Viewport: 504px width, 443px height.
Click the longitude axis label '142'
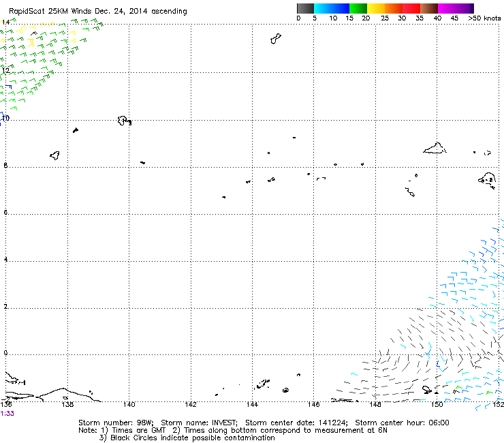coord(191,405)
